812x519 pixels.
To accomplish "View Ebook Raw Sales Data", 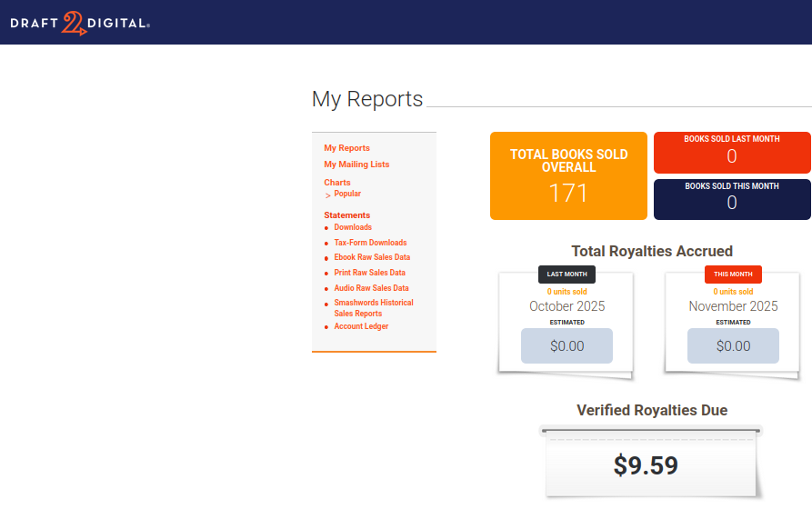I will tap(372, 257).
